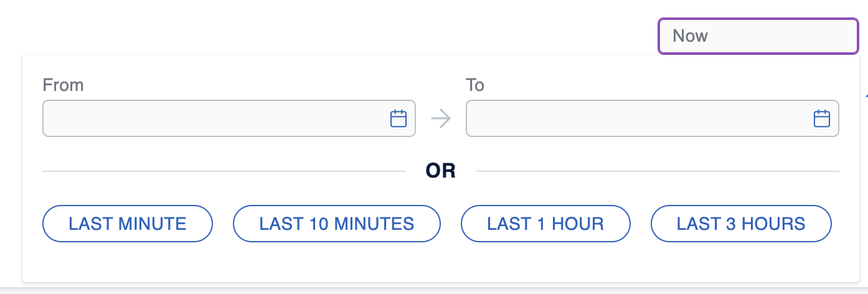Click the To label text
This screenshot has height=294, width=868.
[475, 85]
